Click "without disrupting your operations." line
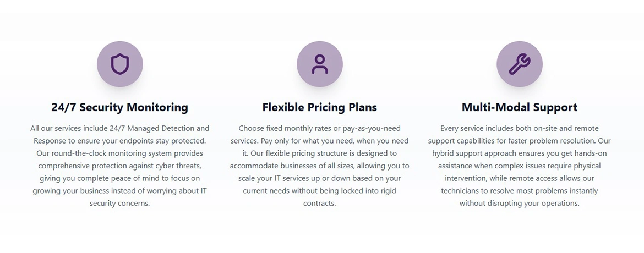644x253 pixels. (519, 203)
